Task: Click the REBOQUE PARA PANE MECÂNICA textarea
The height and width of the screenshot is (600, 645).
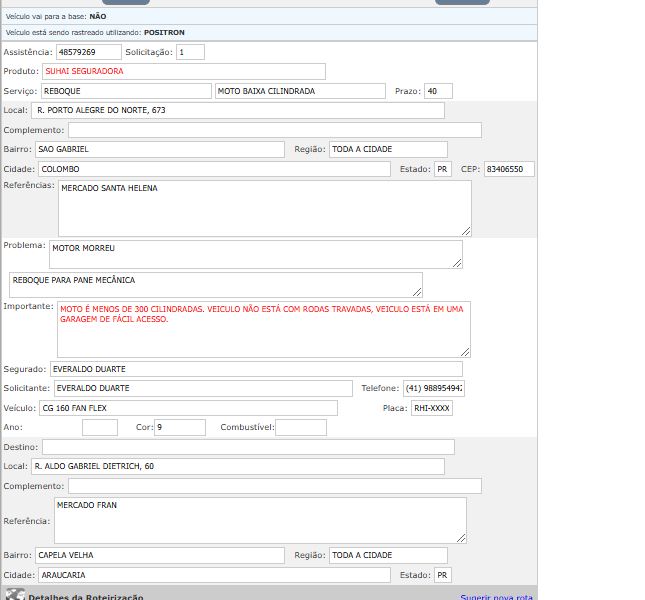Action: tap(216, 285)
